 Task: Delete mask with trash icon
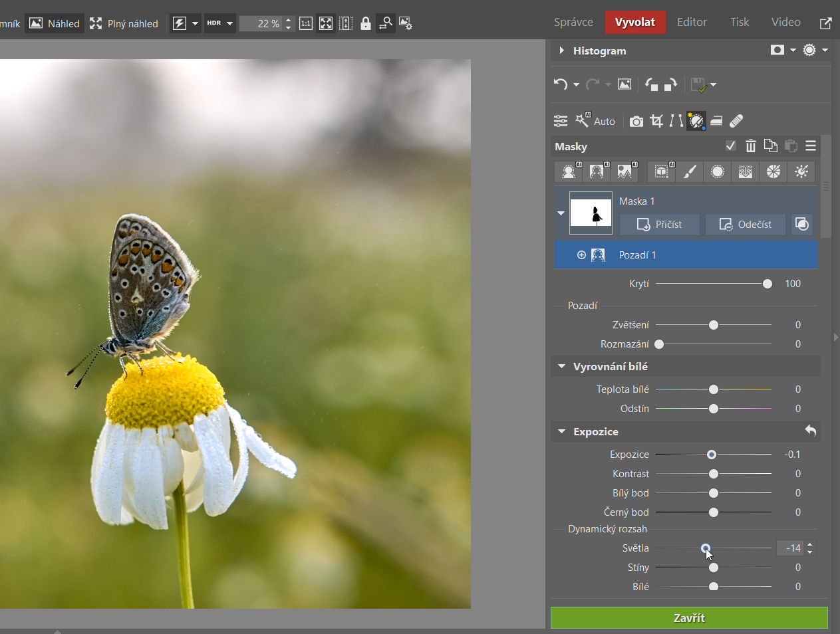coord(751,146)
